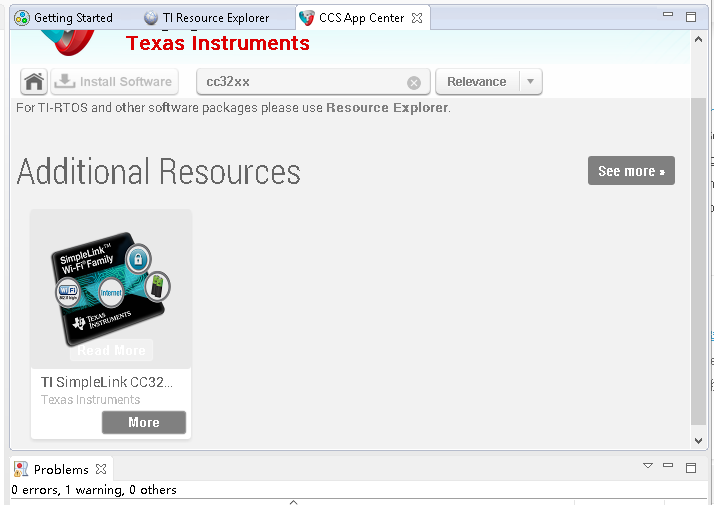Click the Problems view icon
714x505 pixels.
(21, 469)
